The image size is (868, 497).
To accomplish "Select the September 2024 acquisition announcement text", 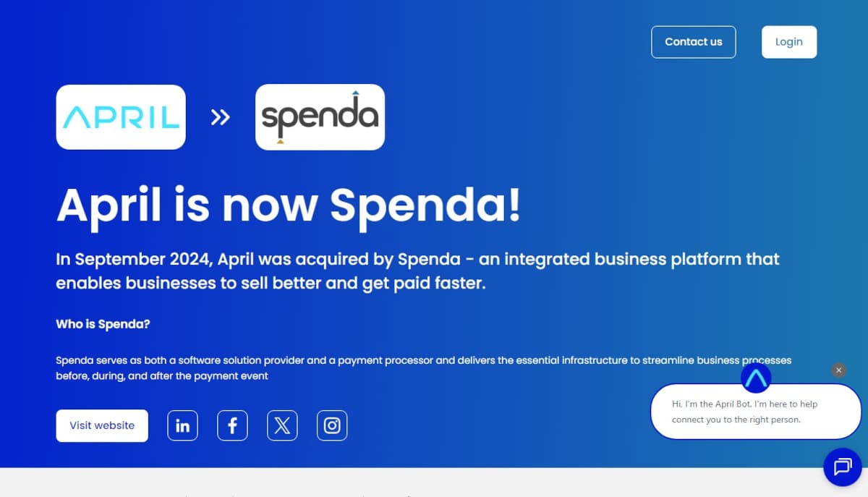I will click(417, 271).
